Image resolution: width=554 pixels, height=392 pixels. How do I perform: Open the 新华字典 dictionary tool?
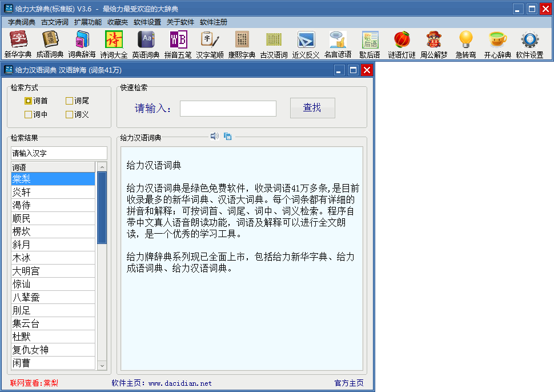click(x=18, y=44)
